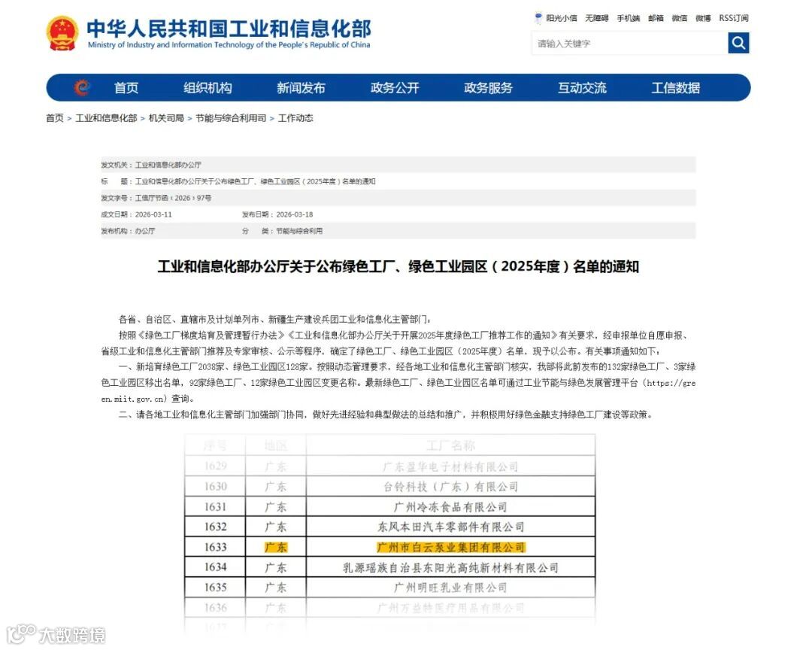Click the 成文日期 2026-03-11 value
The height and width of the screenshot is (650, 812).
click(x=153, y=214)
